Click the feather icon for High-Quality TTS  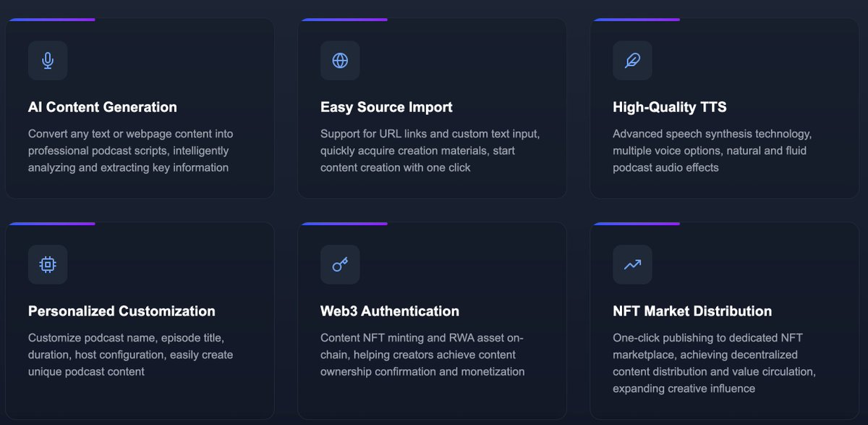632,60
